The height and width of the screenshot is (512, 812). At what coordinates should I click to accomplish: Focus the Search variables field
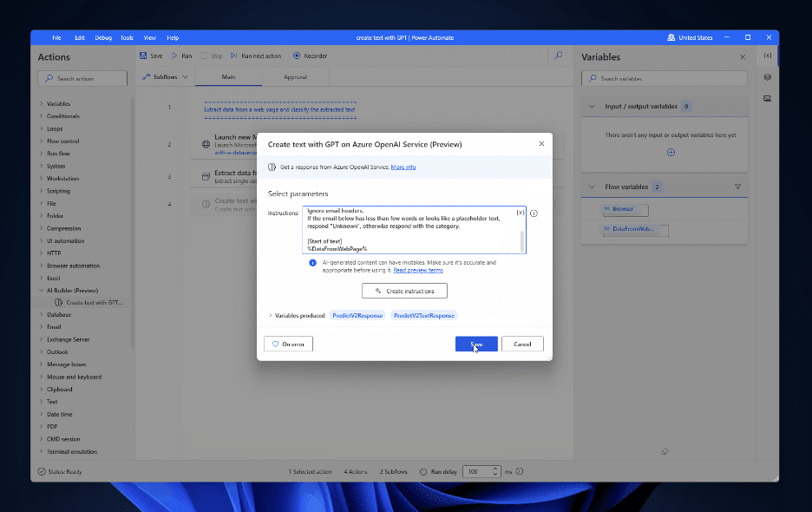665,78
